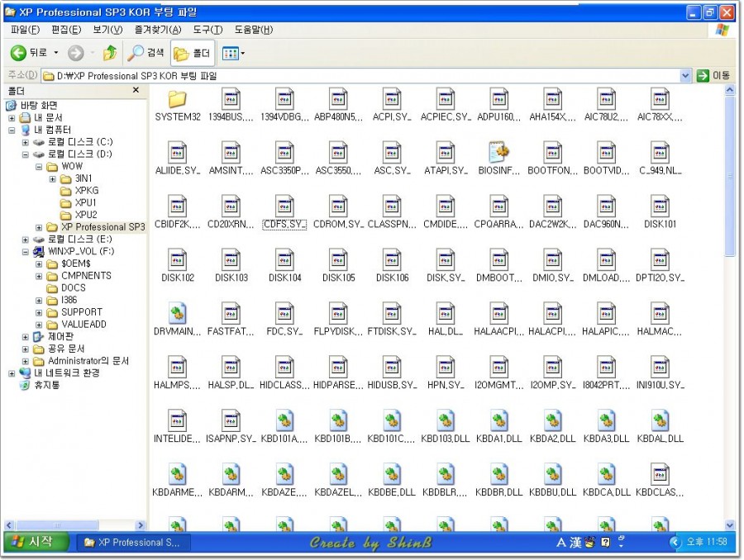Select the XP Professional SP3 tree folder
The height and width of the screenshot is (560, 744).
[96, 227]
